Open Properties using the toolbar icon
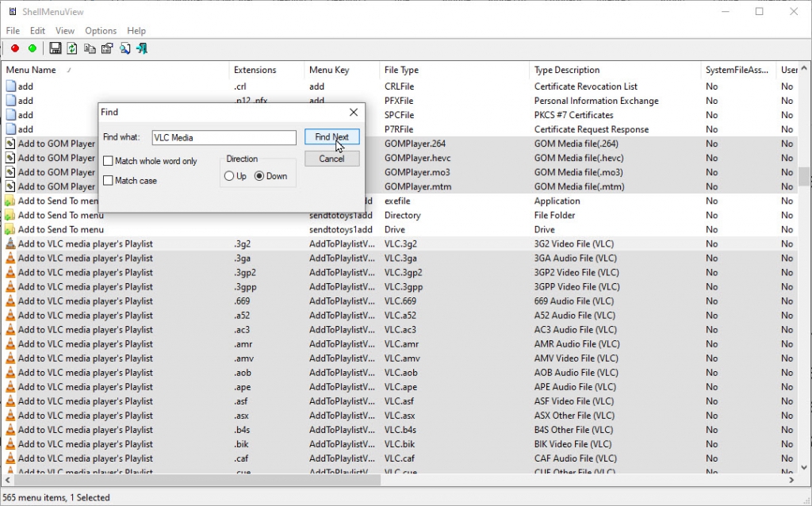The width and height of the screenshot is (812, 506). click(x=107, y=48)
